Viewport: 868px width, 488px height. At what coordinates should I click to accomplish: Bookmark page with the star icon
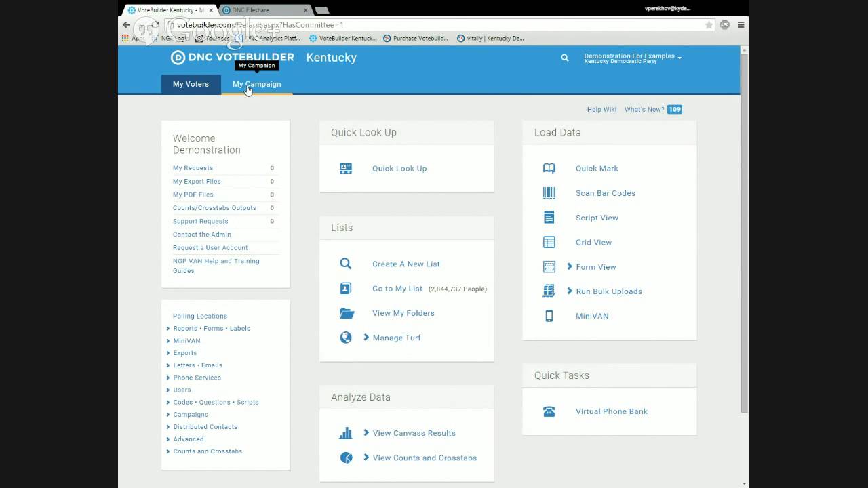709,25
